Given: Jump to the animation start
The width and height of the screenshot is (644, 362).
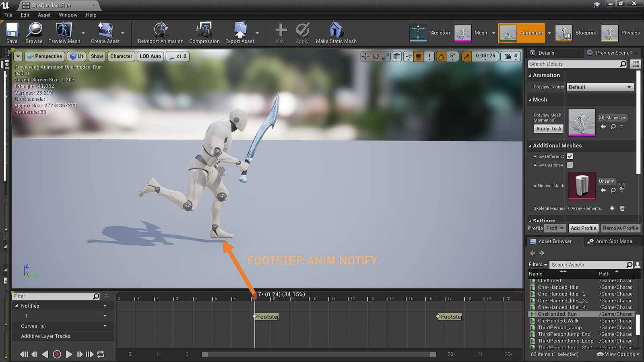Looking at the screenshot, I should 24,354.
